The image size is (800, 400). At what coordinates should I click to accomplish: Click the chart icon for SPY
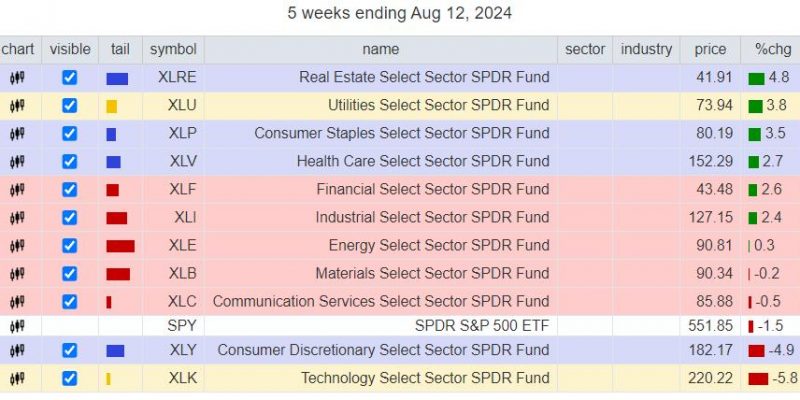(17, 326)
